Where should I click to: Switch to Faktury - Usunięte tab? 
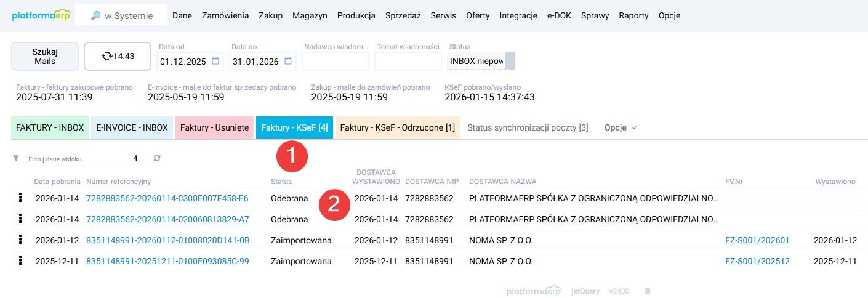(x=214, y=127)
